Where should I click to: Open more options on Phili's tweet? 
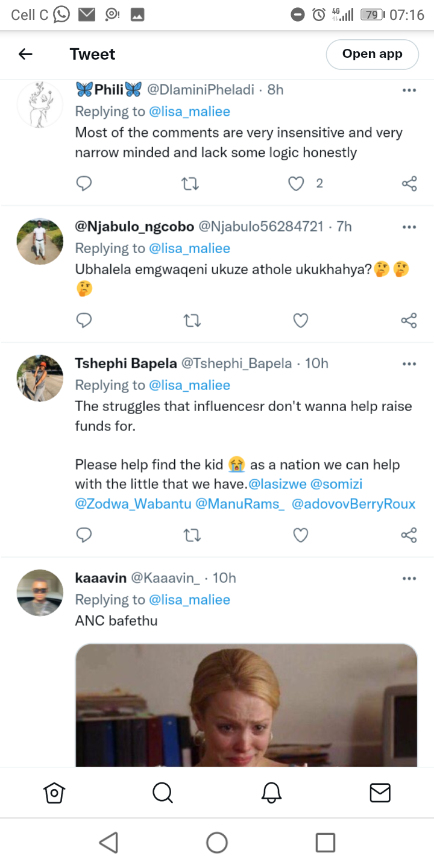point(409,90)
